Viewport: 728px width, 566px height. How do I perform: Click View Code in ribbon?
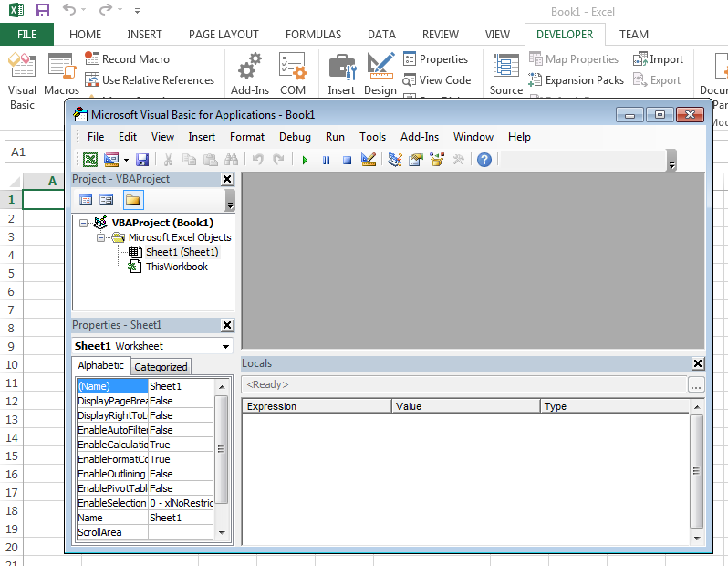pyautogui.click(x=437, y=80)
